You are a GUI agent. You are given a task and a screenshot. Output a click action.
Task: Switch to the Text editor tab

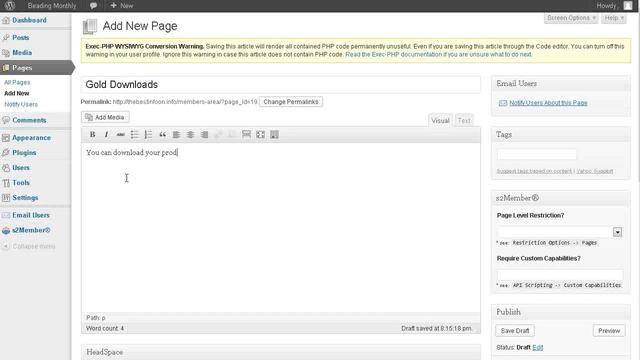[464, 120]
